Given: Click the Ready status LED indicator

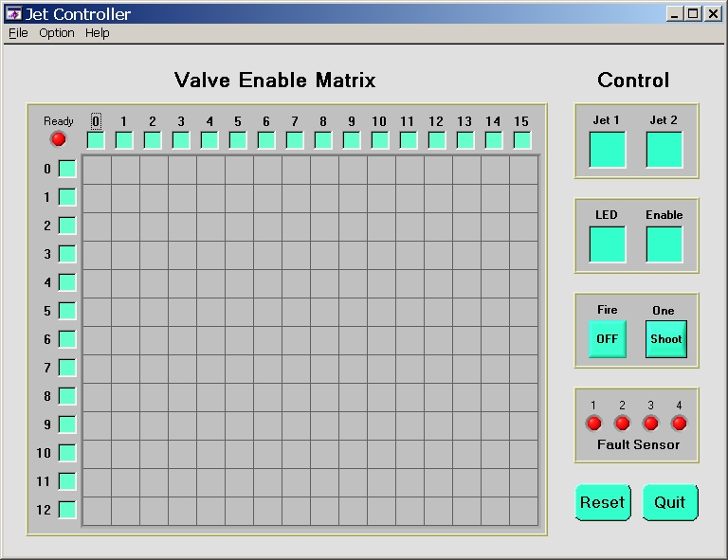Looking at the screenshot, I should [59, 139].
